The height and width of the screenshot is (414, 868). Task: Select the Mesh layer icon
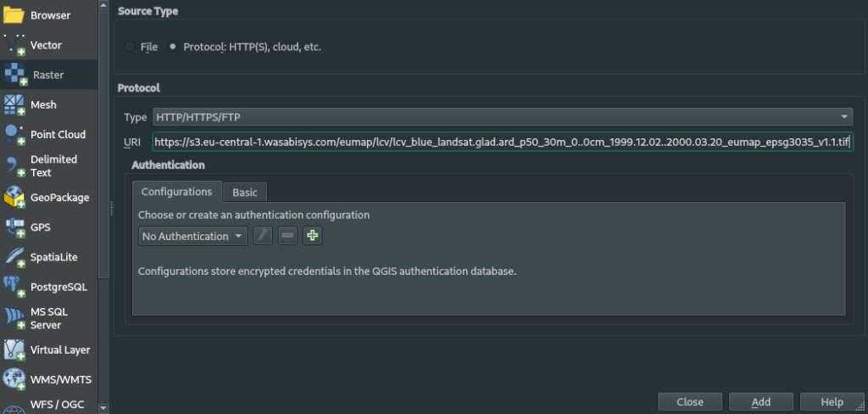14,104
